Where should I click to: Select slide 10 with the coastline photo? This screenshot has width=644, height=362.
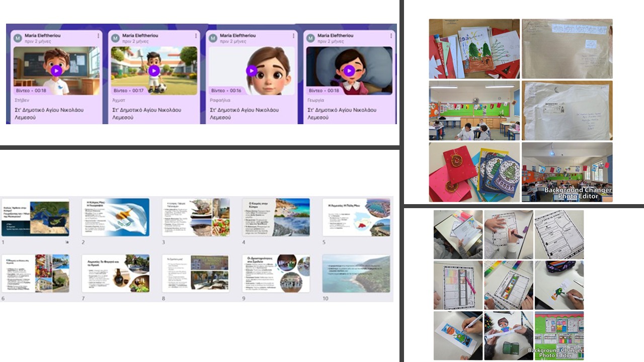click(x=356, y=274)
